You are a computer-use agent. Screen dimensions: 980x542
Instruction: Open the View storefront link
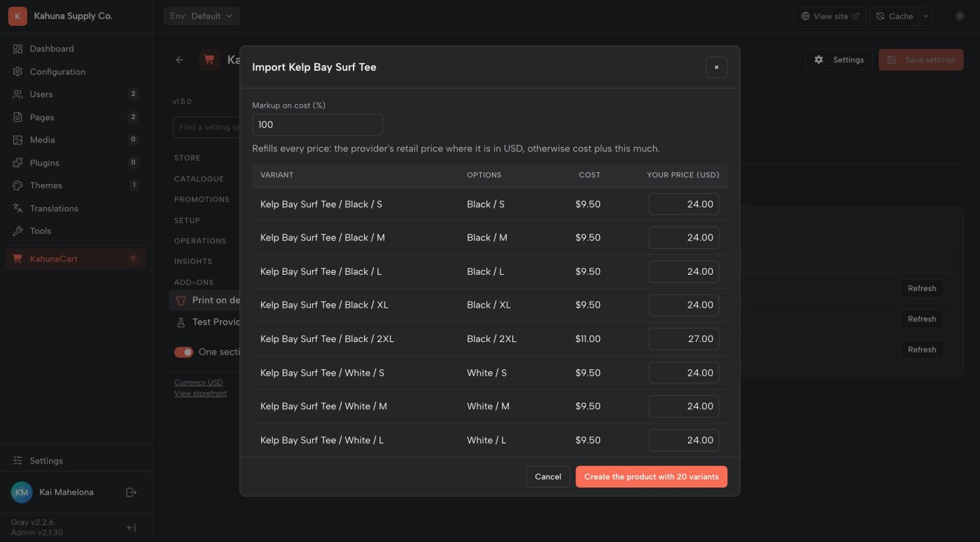(200, 394)
